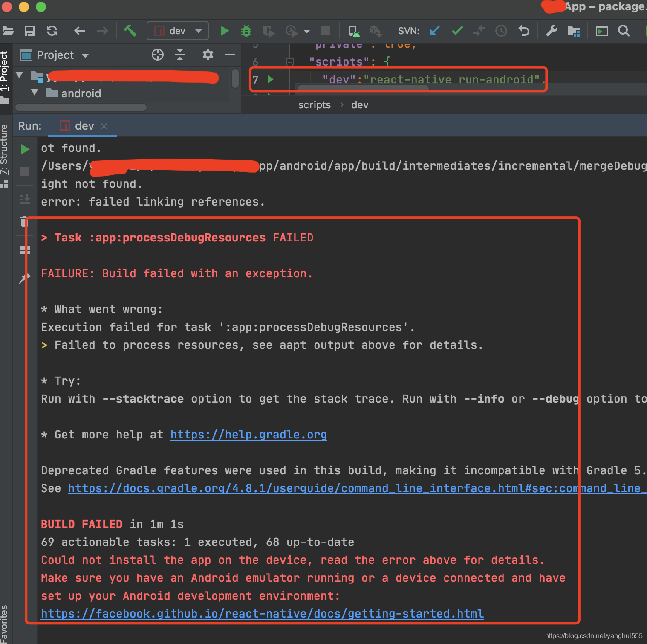Open settings via the wrench icon
647x644 pixels.
point(552,31)
